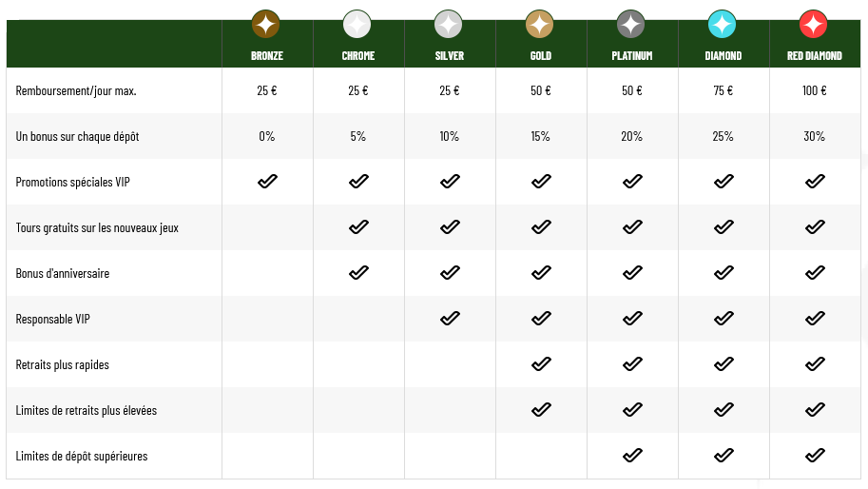Select the Silver level star icon
Screen dimensions: 868x489
click(x=449, y=25)
